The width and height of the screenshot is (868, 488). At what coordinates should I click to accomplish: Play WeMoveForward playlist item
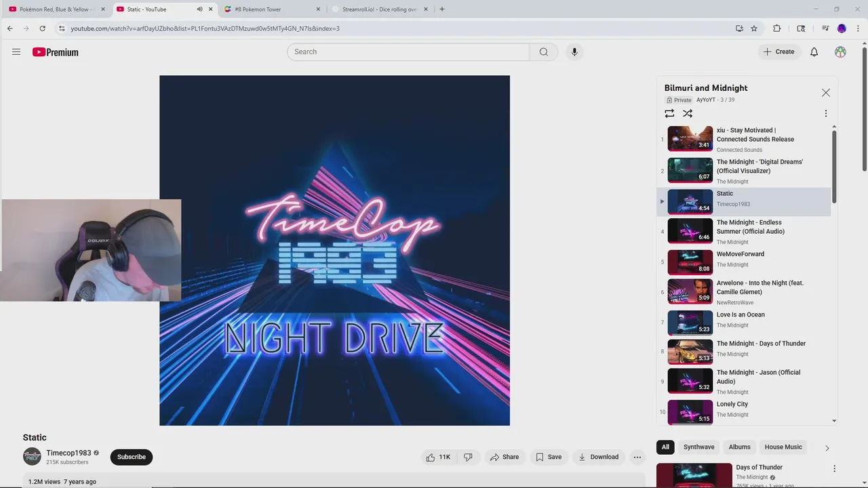[743, 262]
